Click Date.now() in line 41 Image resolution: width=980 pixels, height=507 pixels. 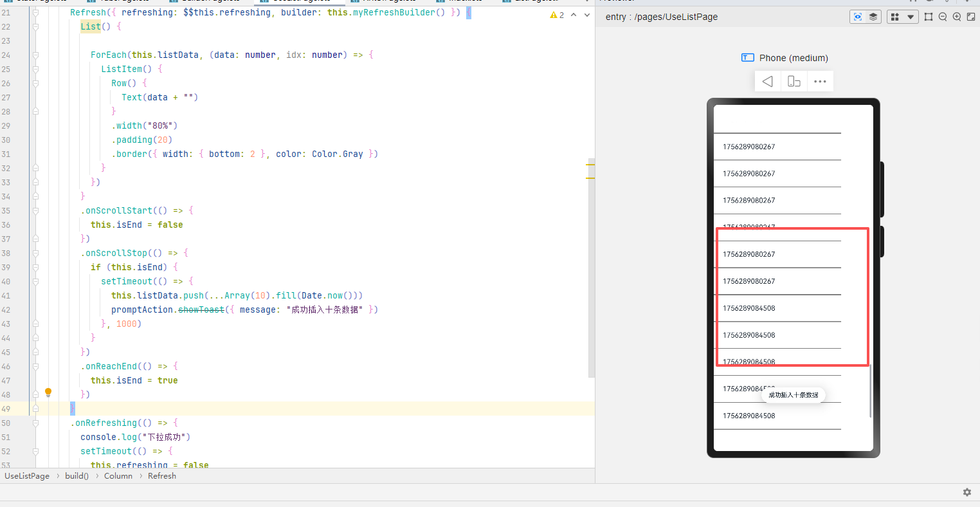tap(327, 296)
